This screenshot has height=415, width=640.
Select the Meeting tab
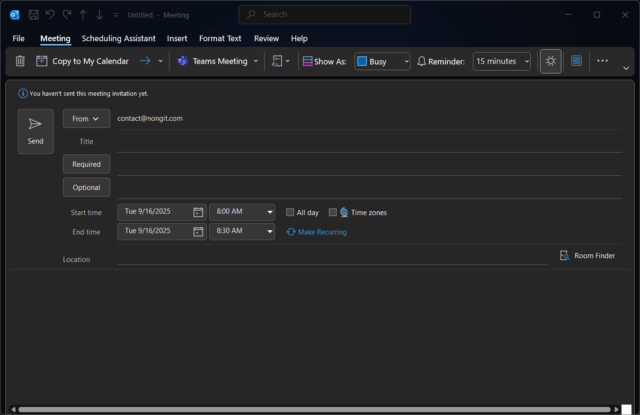click(x=55, y=38)
